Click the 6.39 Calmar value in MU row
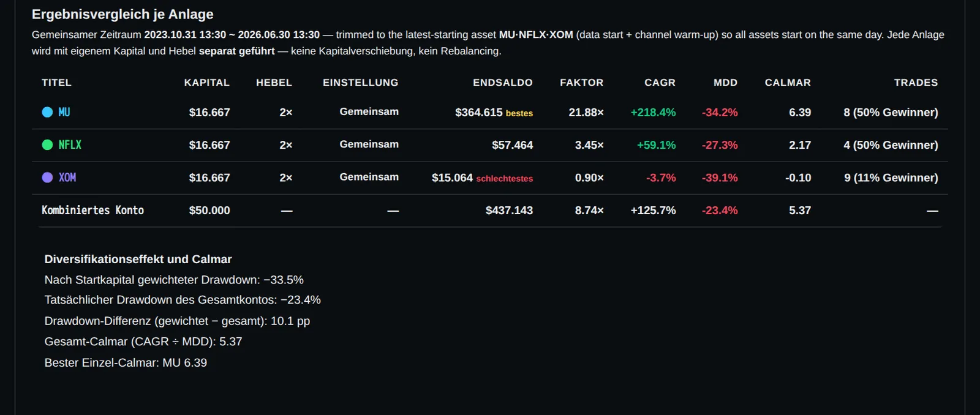The height and width of the screenshot is (415, 980). point(800,113)
